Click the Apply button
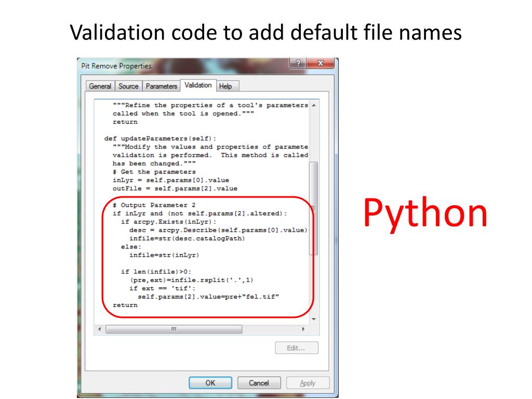Image resolution: width=532 pixels, height=399 pixels. tap(308, 383)
